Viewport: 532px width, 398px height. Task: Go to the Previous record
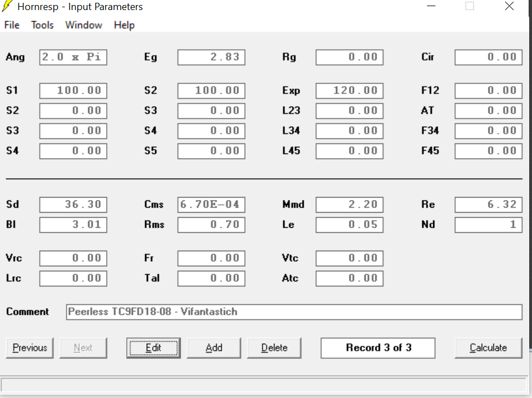click(30, 348)
